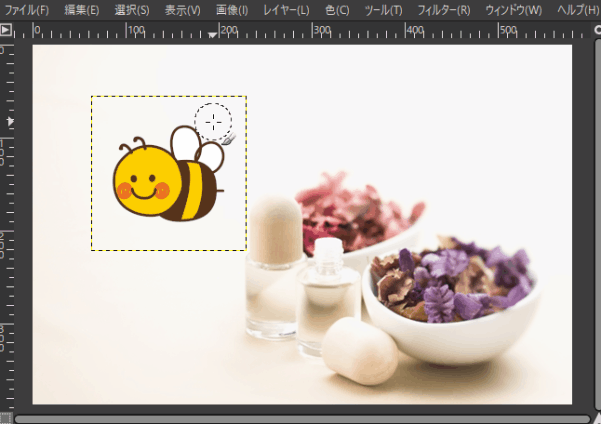Screen dimensions: 601x424
Task: Toggle quick mask button at bottom-left corner
Action: point(6,417)
